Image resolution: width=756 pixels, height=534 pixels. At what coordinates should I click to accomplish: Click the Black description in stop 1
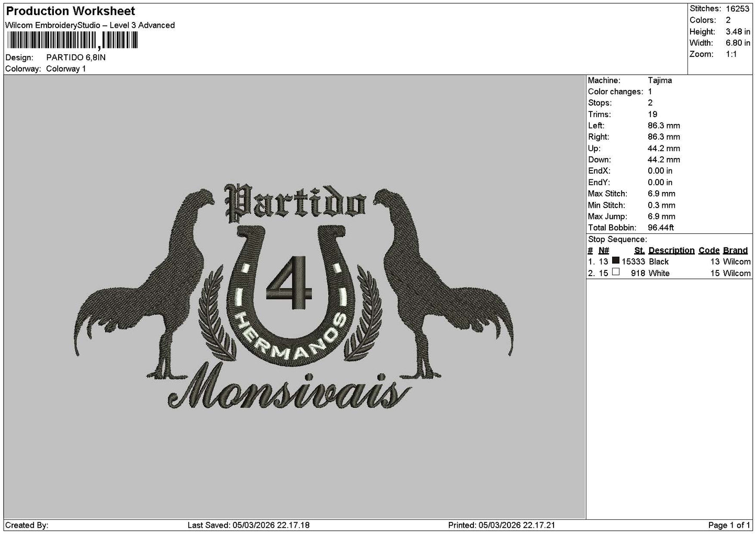tap(659, 262)
